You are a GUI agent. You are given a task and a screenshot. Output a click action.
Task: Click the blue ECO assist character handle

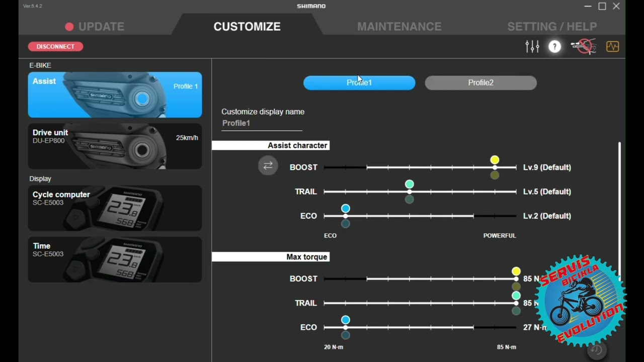[x=345, y=208]
